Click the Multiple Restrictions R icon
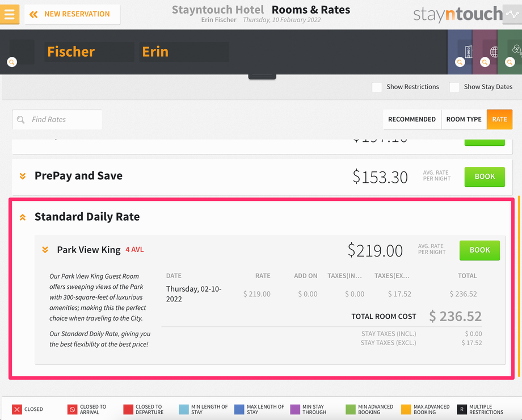 462,409
